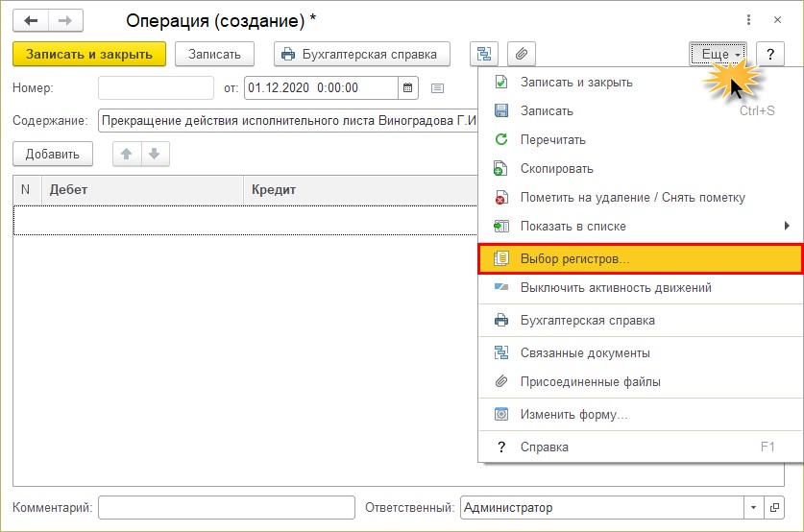Open the date picker calendar icon
Viewport: 804px width, 532px height.
click(x=408, y=88)
